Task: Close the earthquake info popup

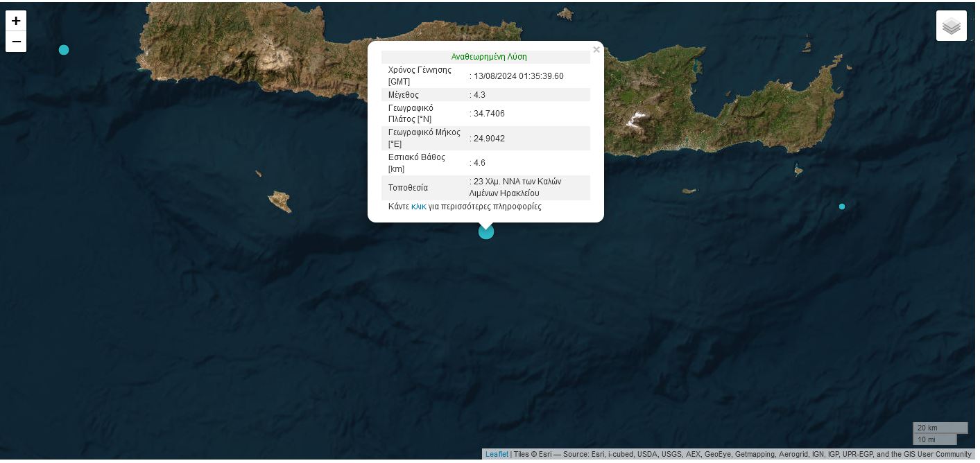Action: tap(596, 50)
